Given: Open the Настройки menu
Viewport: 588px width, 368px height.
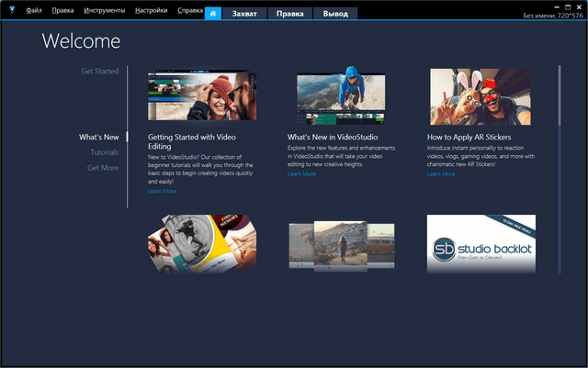Looking at the screenshot, I should coord(151,10).
